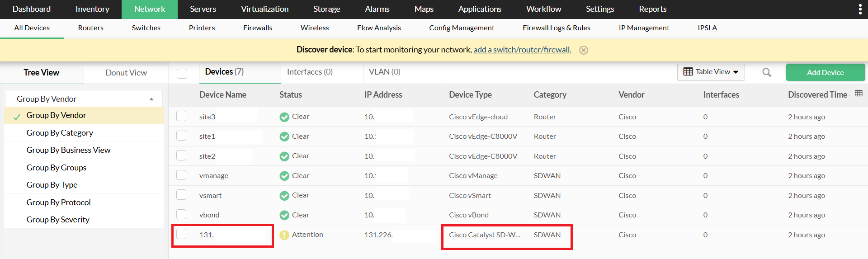Click the Attention status icon
The height and width of the screenshot is (259, 868).
click(x=284, y=235)
